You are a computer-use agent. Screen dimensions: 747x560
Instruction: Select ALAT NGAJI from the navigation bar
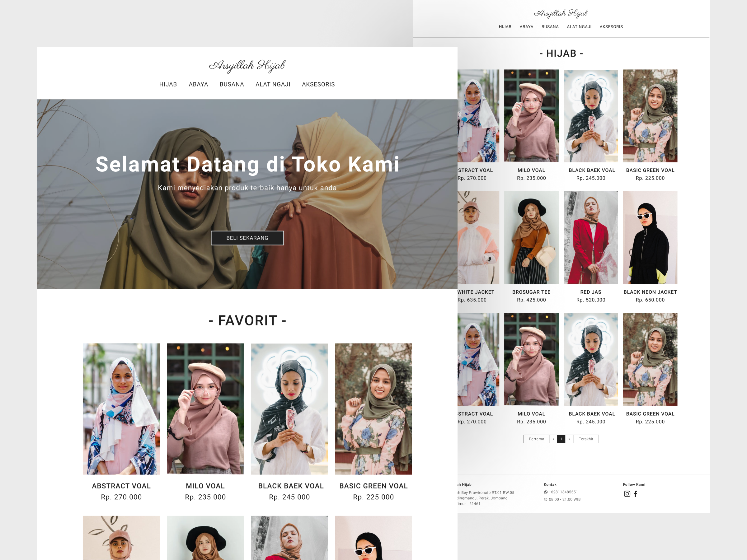[x=273, y=84]
